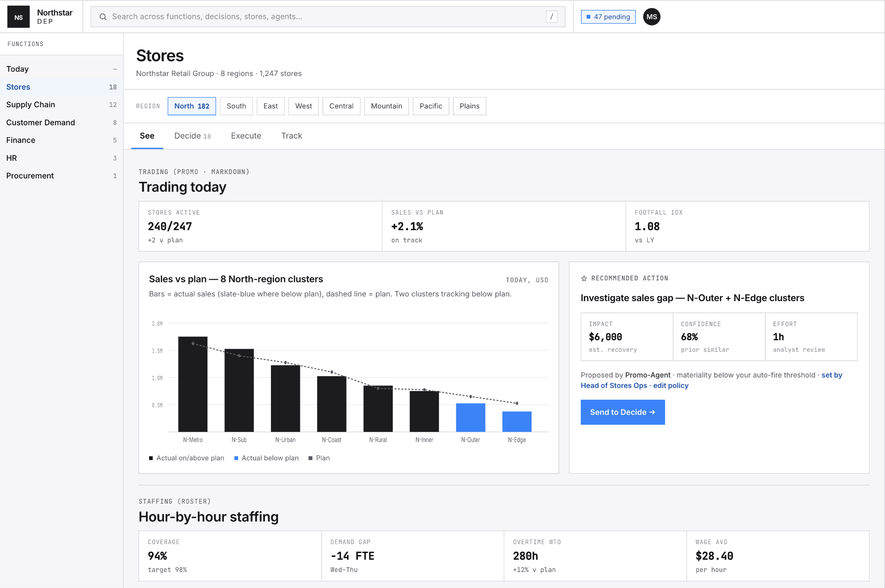This screenshot has width=885, height=588.
Task: Click the star icon beside Recommended Action
Action: pos(584,278)
